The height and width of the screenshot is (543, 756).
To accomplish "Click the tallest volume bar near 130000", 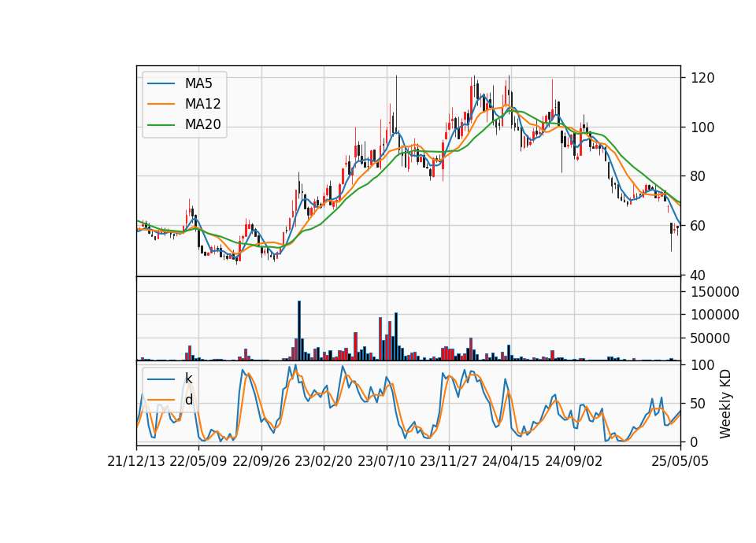I will [x=299, y=331].
